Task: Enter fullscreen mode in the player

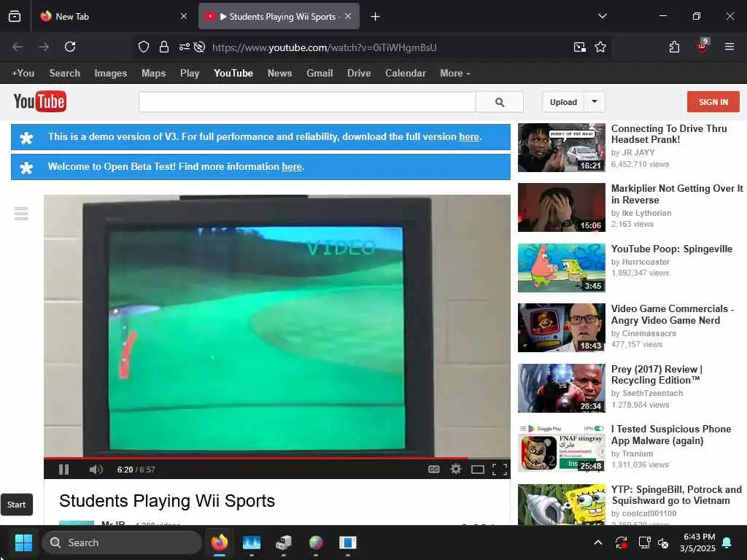Action: 499,470
